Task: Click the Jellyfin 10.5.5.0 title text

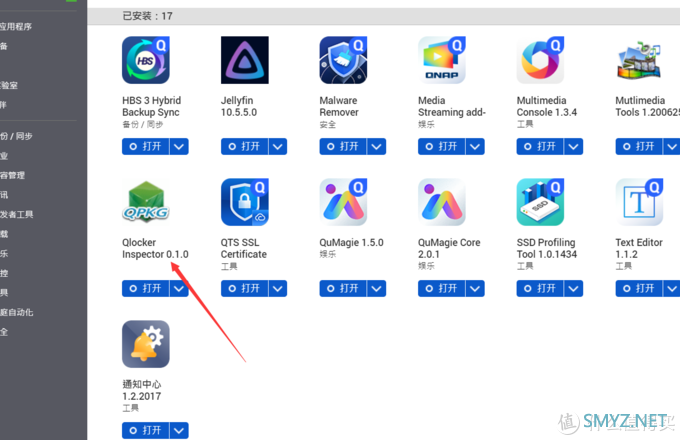Action: coord(239,106)
